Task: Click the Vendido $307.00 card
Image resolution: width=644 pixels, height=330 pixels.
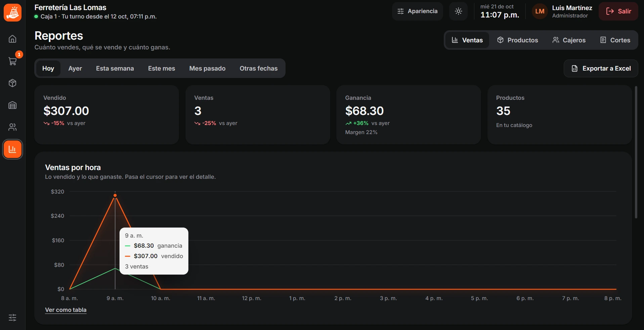Action: pos(106,115)
